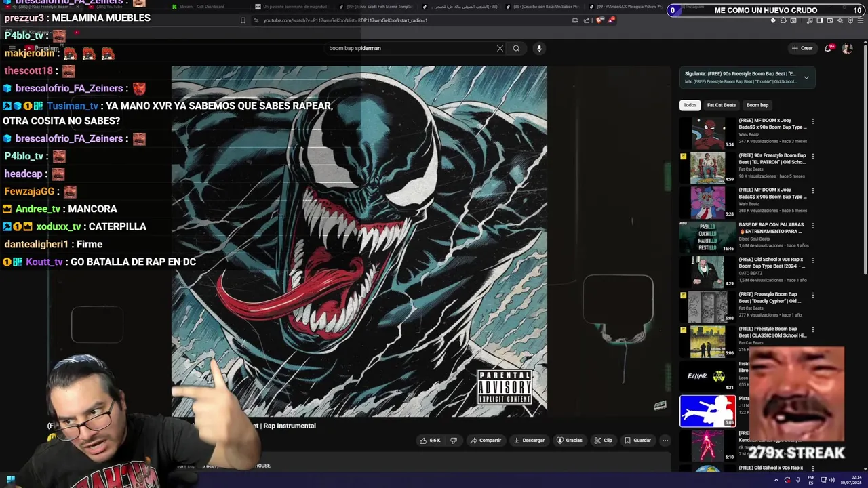Viewport: 868px width, 488px height.
Task: Open YouTube notifications bell
Action: click(828, 48)
